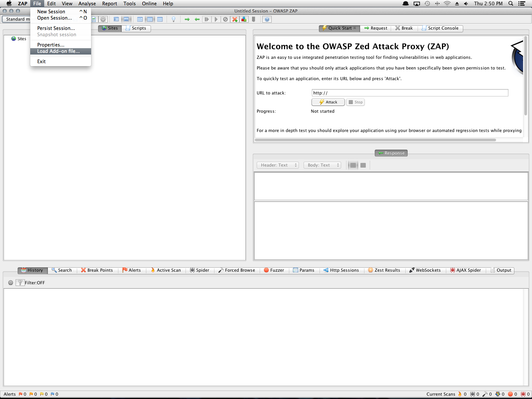
Task: Click the blue help question mark icon
Action: (x=267, y=19)
